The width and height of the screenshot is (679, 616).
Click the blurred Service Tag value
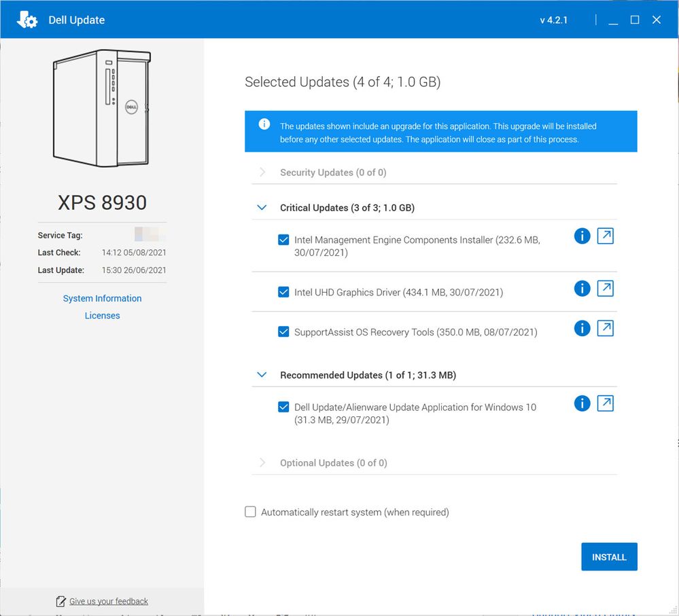[150, 234]
